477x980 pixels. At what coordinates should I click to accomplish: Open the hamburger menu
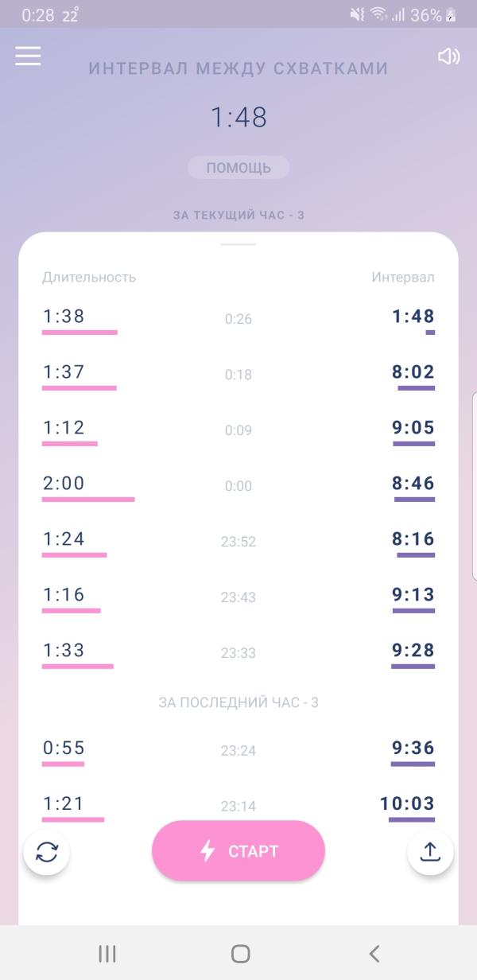click(x=28, y=56)
